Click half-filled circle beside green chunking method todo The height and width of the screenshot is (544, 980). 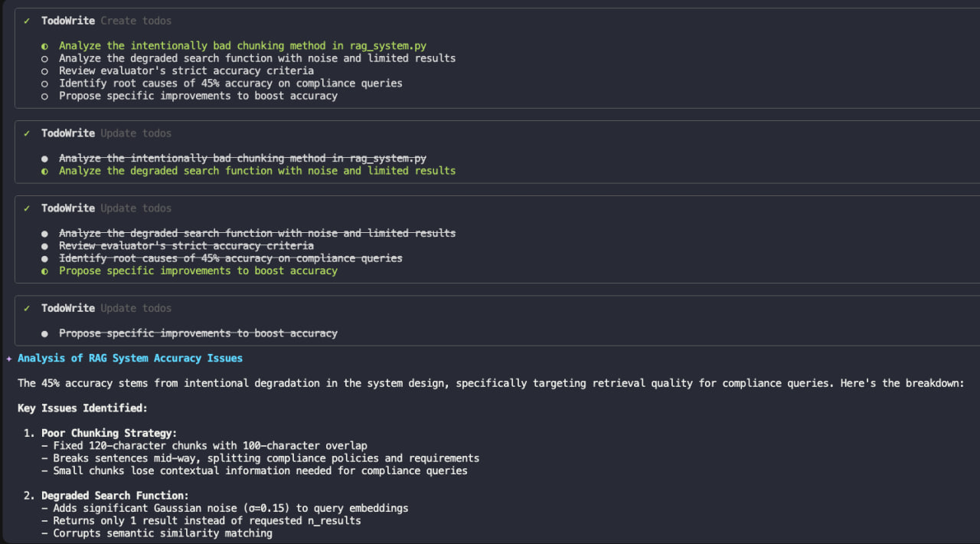44,46
